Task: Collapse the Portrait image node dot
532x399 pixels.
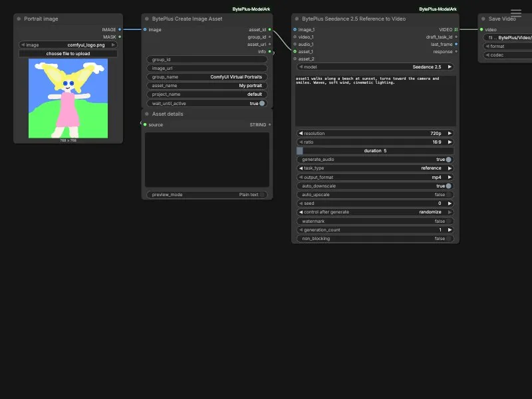Action: tap(19, 19)
